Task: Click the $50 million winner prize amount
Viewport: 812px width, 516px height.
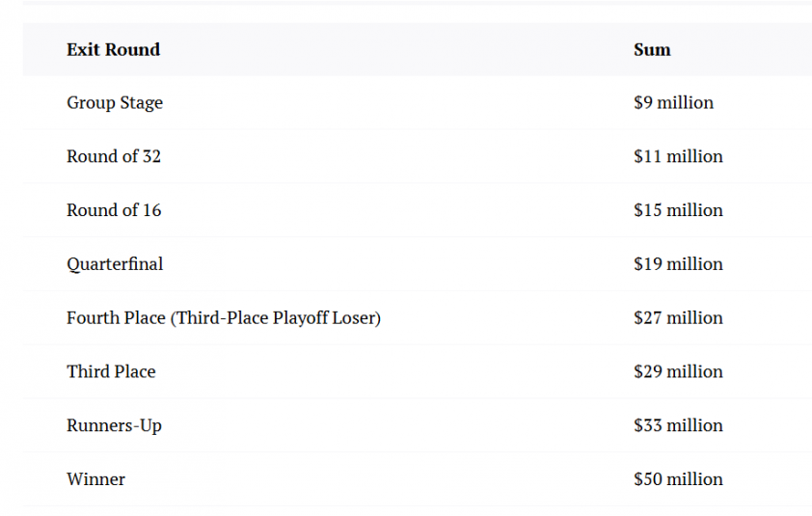Action: (678, 479)
